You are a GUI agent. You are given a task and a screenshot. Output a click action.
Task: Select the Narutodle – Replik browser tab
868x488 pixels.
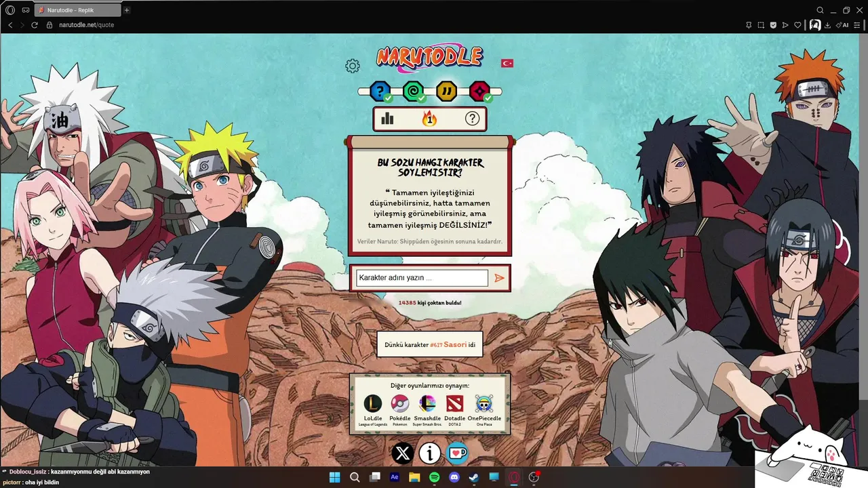(x=77, y=10)
